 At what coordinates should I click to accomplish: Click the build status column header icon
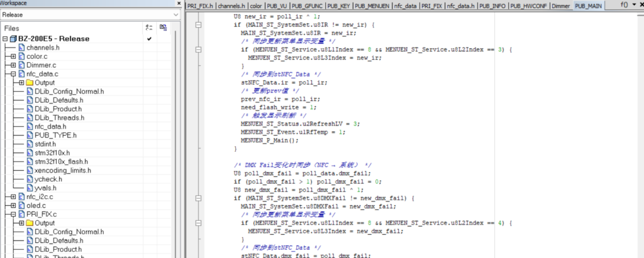click(163, 28)
